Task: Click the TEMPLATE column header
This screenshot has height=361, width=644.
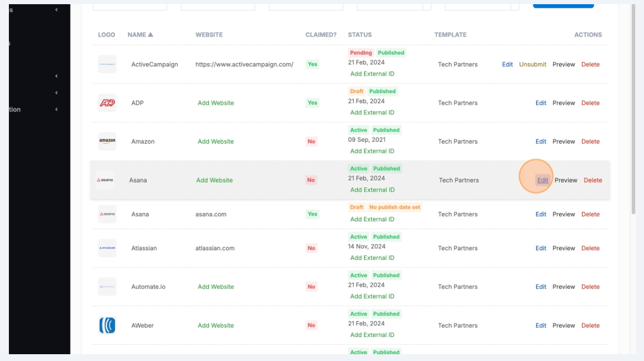Action: click(x=450, y=35)
